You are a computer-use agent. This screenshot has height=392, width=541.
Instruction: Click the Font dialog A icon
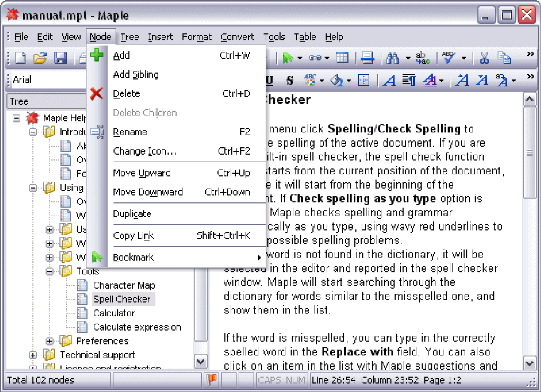click(x=389, y=81)
